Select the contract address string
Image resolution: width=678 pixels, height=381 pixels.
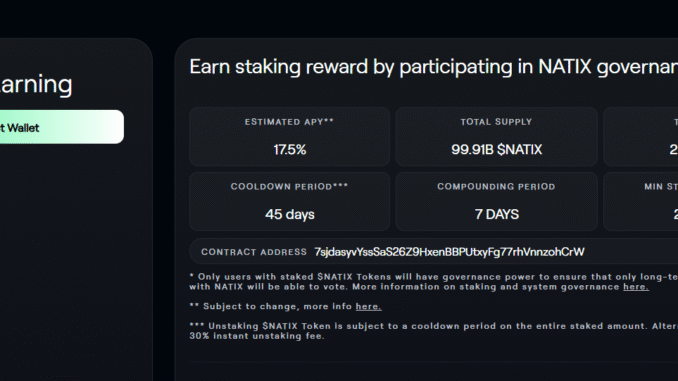pyautogui.click(x=449, y=252)
